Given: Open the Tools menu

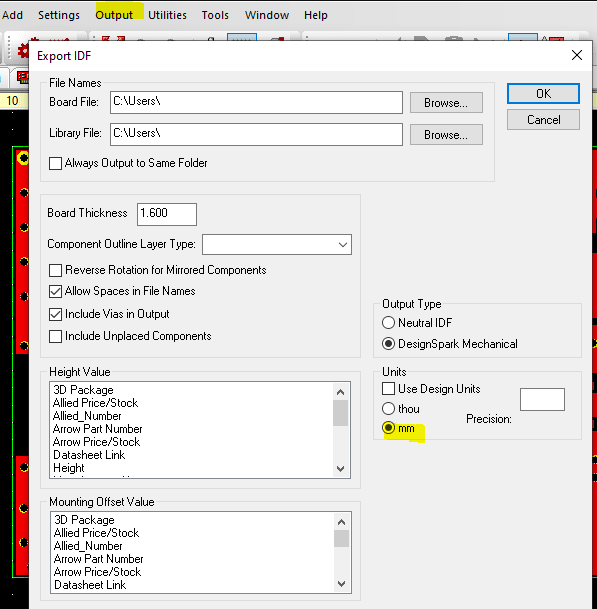Looking at the screenshot, I should (x=215, y=15).
